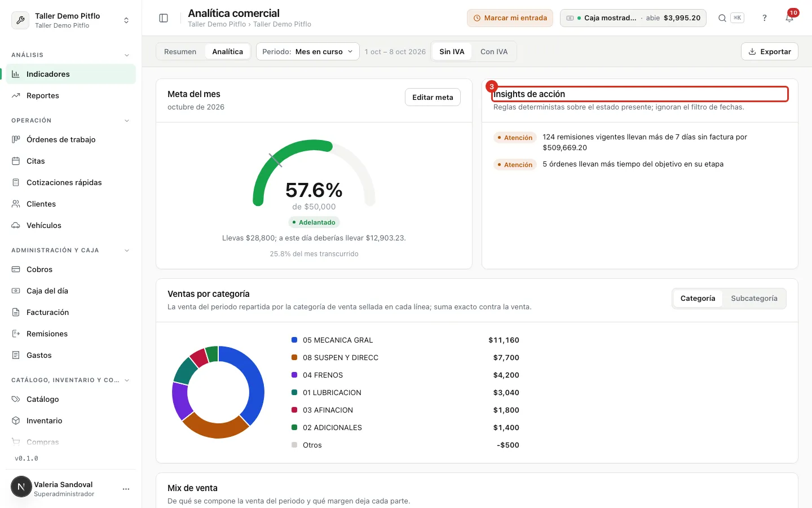
Task: Toggle the sidebar panel icon
Action: [164, 18]
